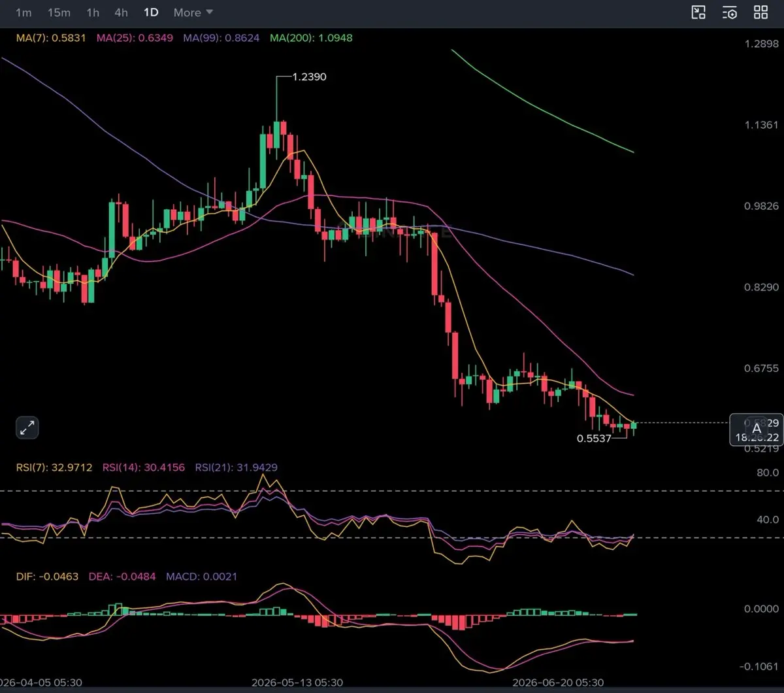
Task: Click the -0.1061 MACD axis label
Action: [x=760, y=666]
